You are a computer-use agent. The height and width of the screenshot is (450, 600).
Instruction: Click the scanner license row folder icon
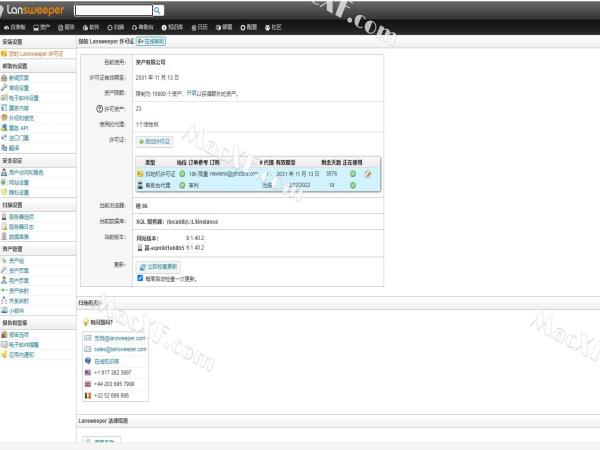tap(140, 174)
